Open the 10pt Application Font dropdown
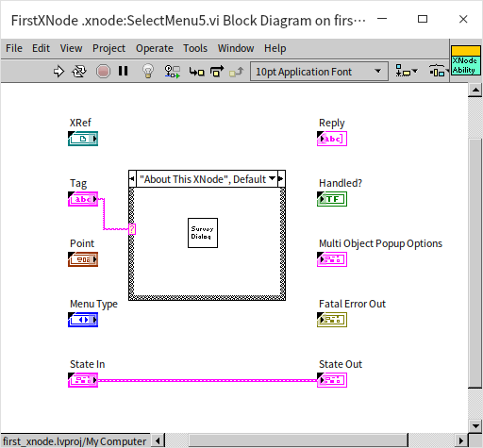 [319, 72]
